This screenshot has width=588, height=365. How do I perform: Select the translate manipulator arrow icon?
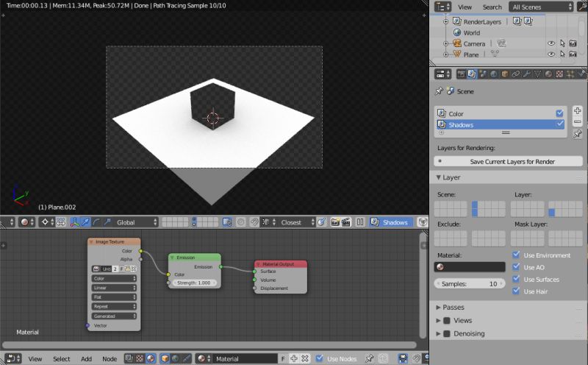click(85, 222)
